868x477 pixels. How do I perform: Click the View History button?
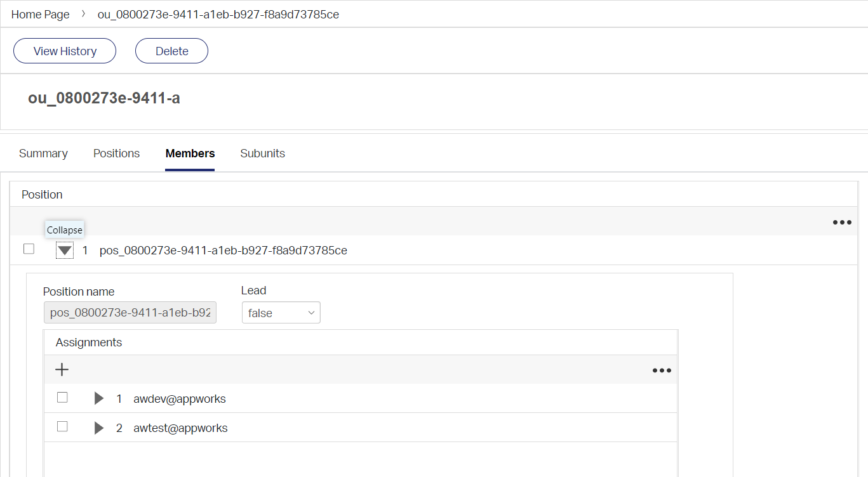(x=65, y=51)
